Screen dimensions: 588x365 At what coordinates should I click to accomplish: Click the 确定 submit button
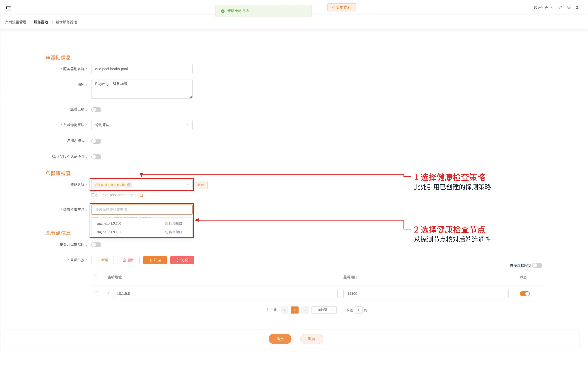(x=280, y=339)
